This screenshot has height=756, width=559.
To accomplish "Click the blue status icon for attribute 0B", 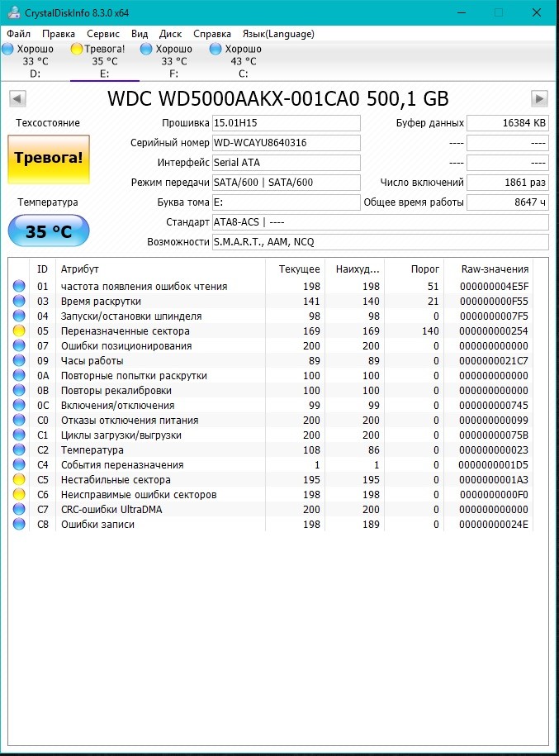I will click(19, 390).
